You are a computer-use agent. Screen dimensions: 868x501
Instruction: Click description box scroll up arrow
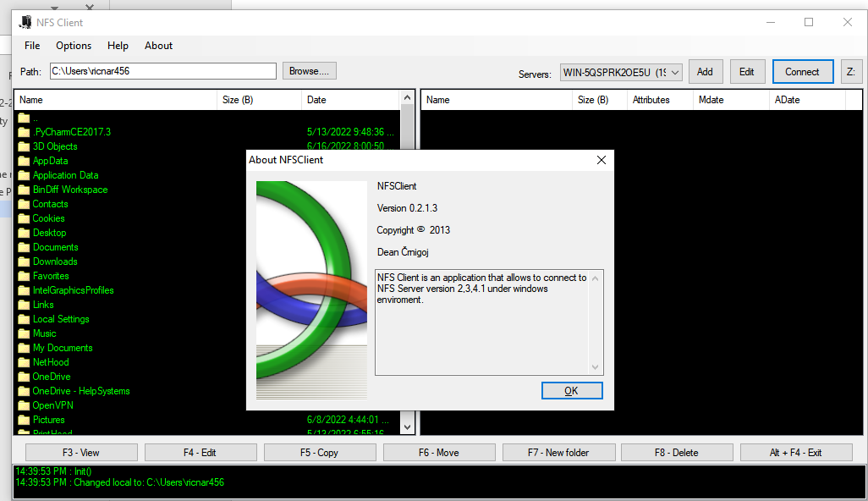coord(595,278)
